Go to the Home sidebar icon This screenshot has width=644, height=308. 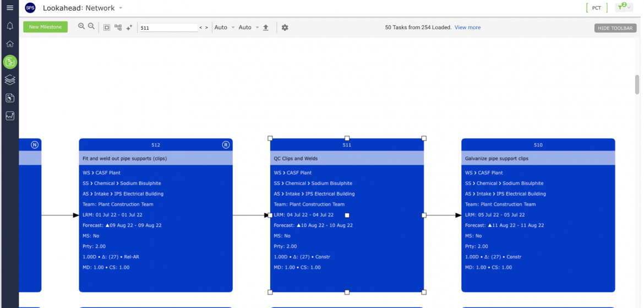click(10, 44)
